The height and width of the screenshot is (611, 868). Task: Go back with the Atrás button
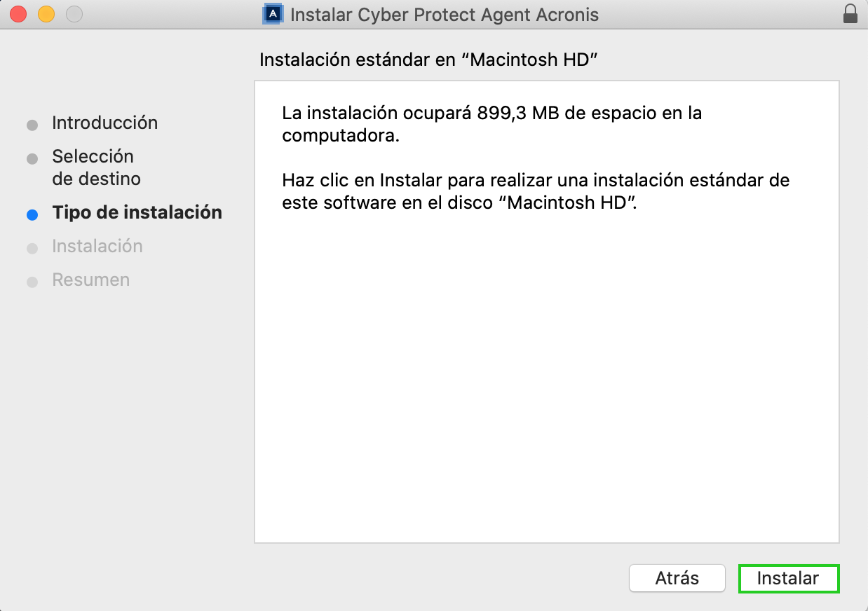pyautogui.click(x=677, y=578)
